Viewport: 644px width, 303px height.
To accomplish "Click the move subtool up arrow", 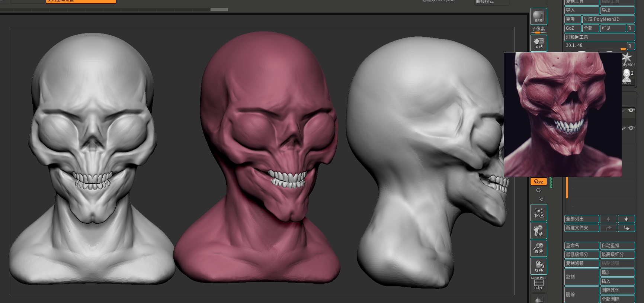I will 608,219.
